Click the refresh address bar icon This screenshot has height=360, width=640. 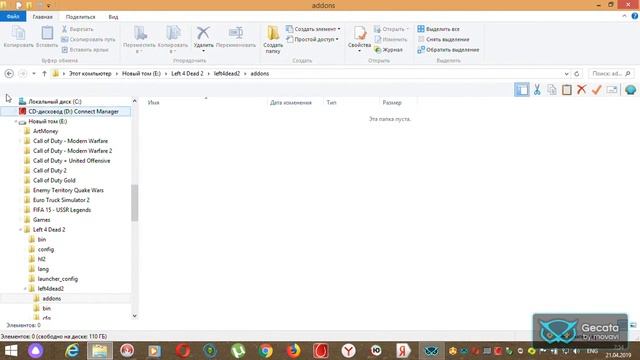pyautogui.click(x=577, y=73)
